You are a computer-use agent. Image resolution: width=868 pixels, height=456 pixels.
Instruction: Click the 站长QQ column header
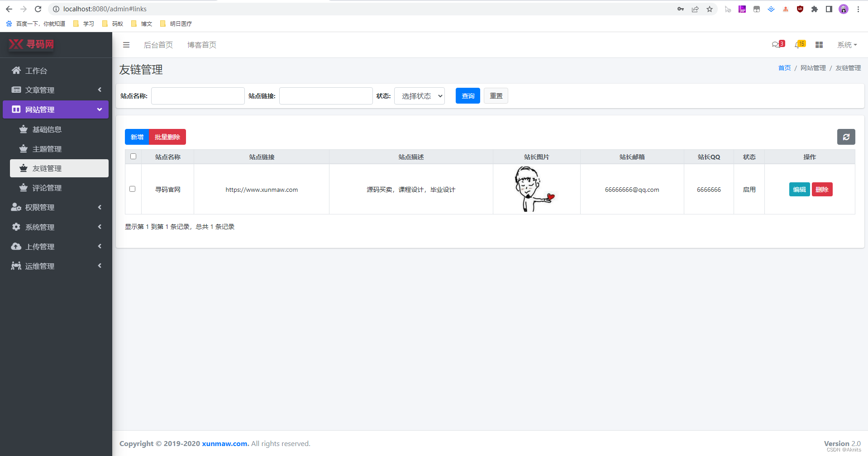click(709, 157)
